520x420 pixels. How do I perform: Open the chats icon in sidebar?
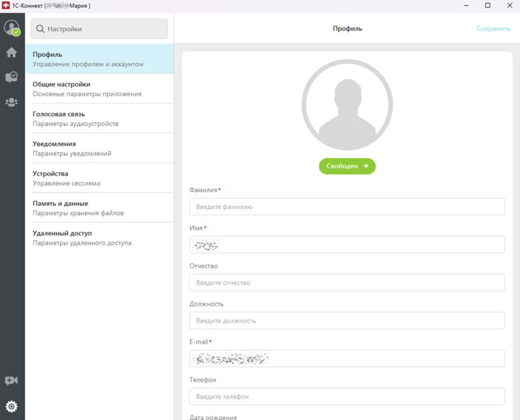[11, 77]
